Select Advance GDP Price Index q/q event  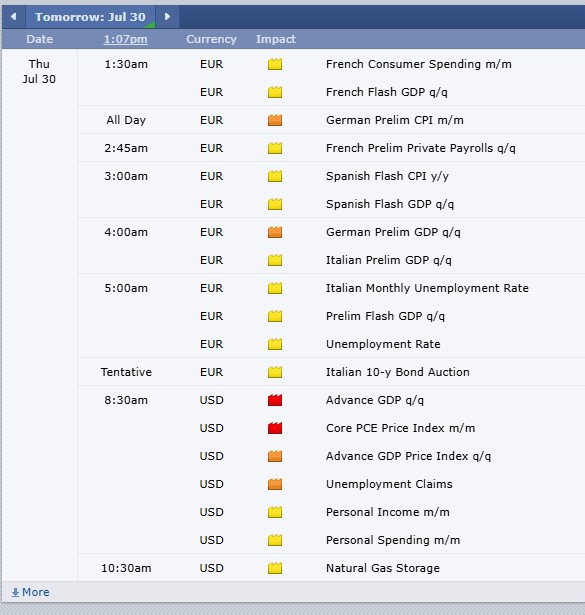408,456
